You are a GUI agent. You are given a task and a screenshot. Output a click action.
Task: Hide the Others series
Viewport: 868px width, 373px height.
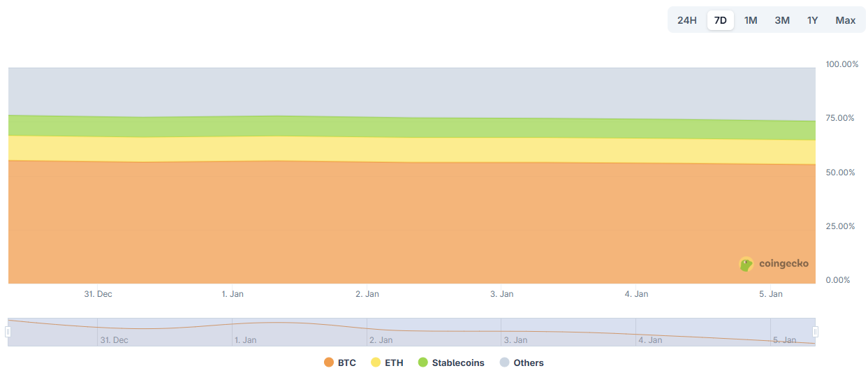528,363
